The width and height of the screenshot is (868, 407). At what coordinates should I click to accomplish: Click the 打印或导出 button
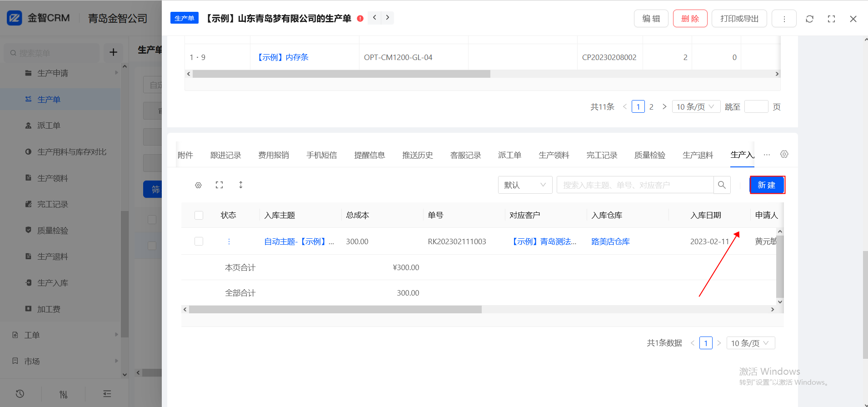click(x=739, y=19)
